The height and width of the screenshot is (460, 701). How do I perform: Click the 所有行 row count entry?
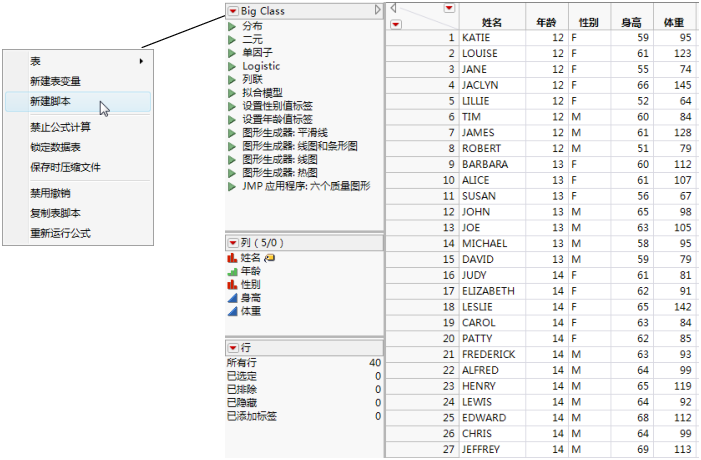point(304,363)
